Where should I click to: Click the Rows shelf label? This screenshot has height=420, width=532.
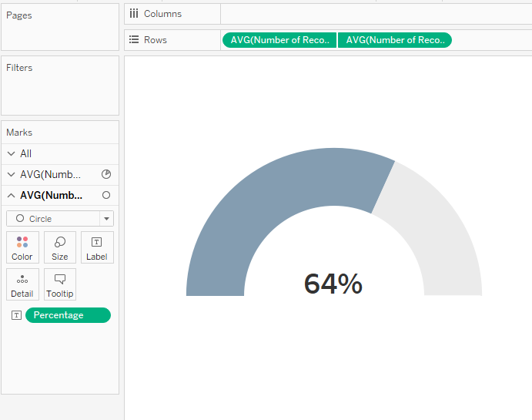[156, 40]
